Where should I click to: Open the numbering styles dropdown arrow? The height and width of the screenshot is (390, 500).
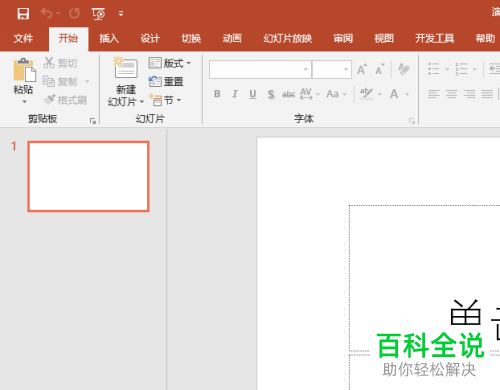pos(475,69)
